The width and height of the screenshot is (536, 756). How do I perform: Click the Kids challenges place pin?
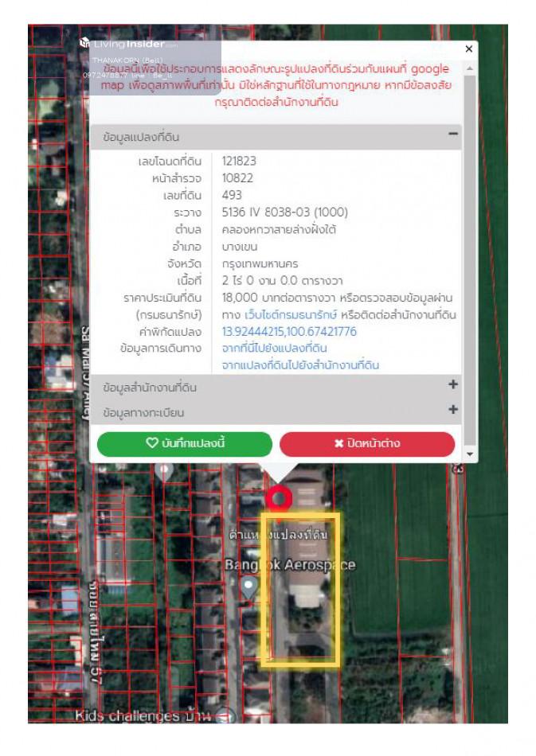tap(225, 716)
